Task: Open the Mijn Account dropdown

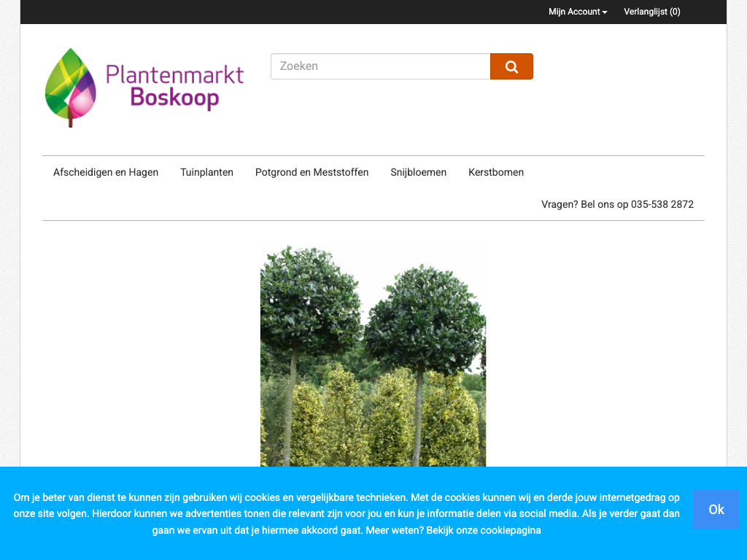Action: pyautogui.click(x=578, y=12)
